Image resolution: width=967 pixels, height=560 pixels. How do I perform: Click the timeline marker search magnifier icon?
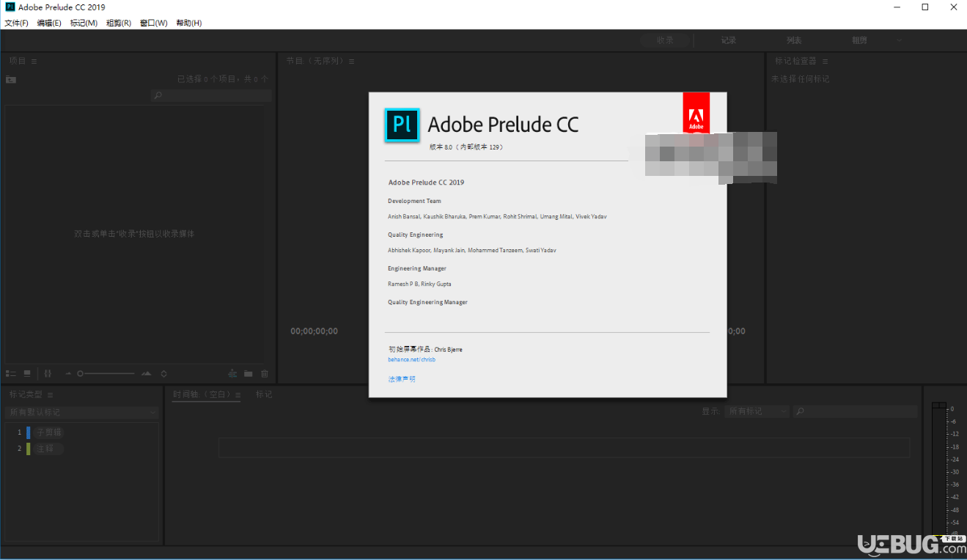tap(801, 412)
